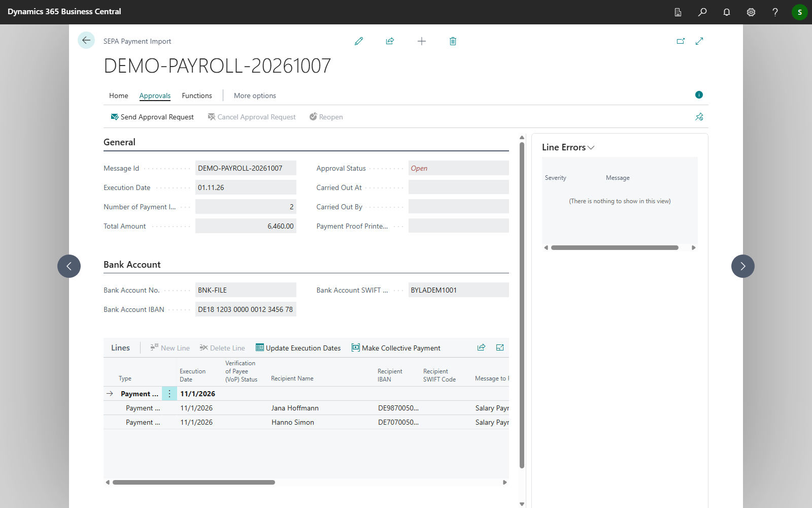Click Update Execution Dates
Image resolution: width=812 pixels, height=508 pixels.
(298, 348)
